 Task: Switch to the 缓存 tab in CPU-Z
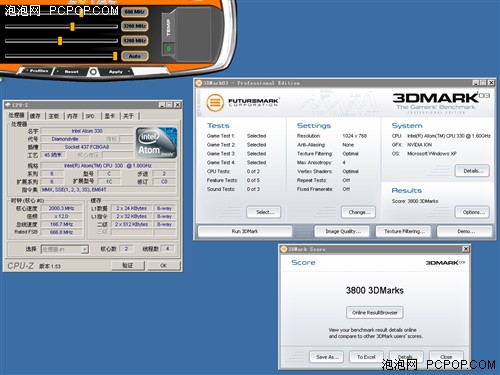point(35,116)
